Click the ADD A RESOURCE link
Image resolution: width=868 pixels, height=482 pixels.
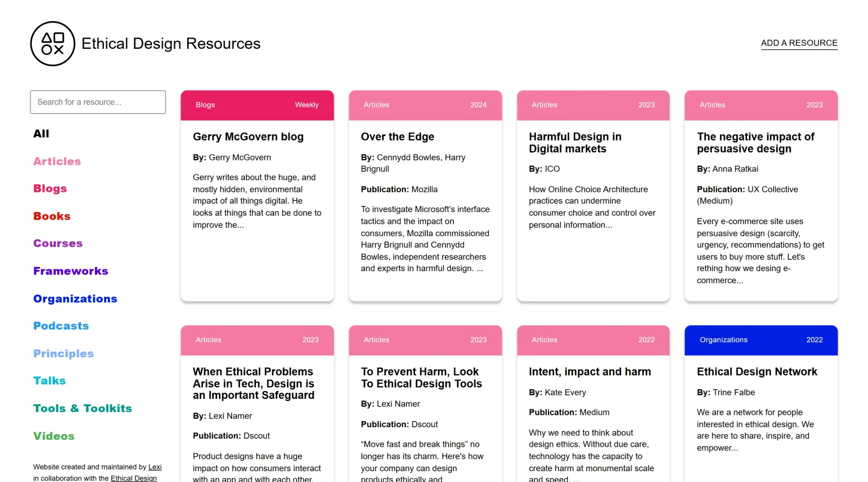799,43
